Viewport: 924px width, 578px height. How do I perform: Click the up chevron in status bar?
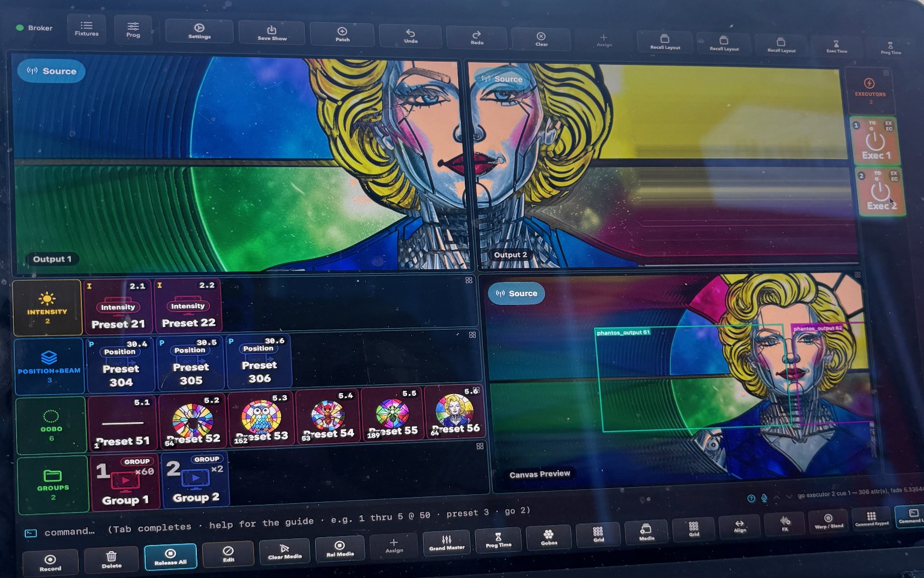click(777, 497)
